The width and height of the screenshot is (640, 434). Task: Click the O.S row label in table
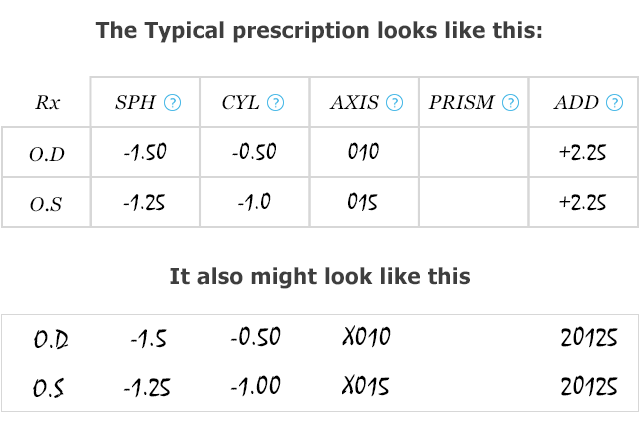tap(46, 204)
